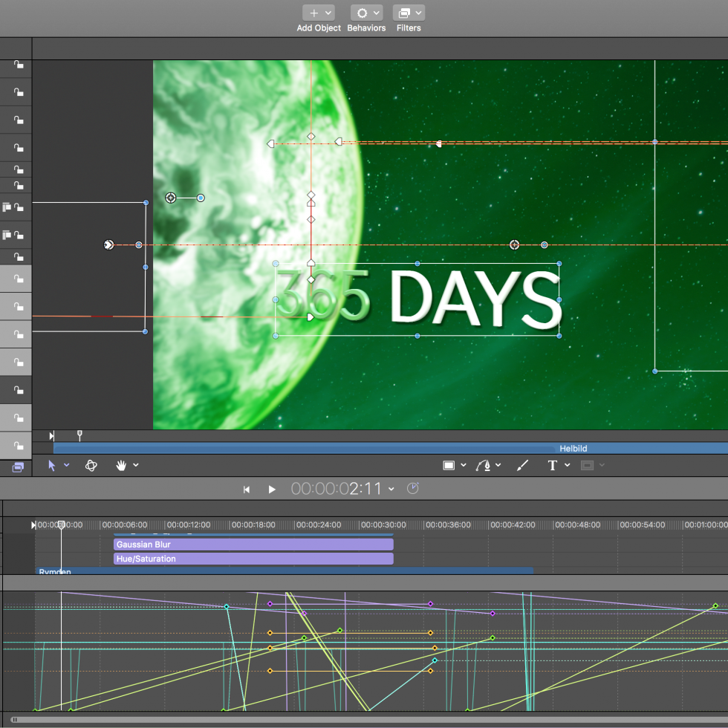Open the Behaviors pop-up menu

click(366, 13)
